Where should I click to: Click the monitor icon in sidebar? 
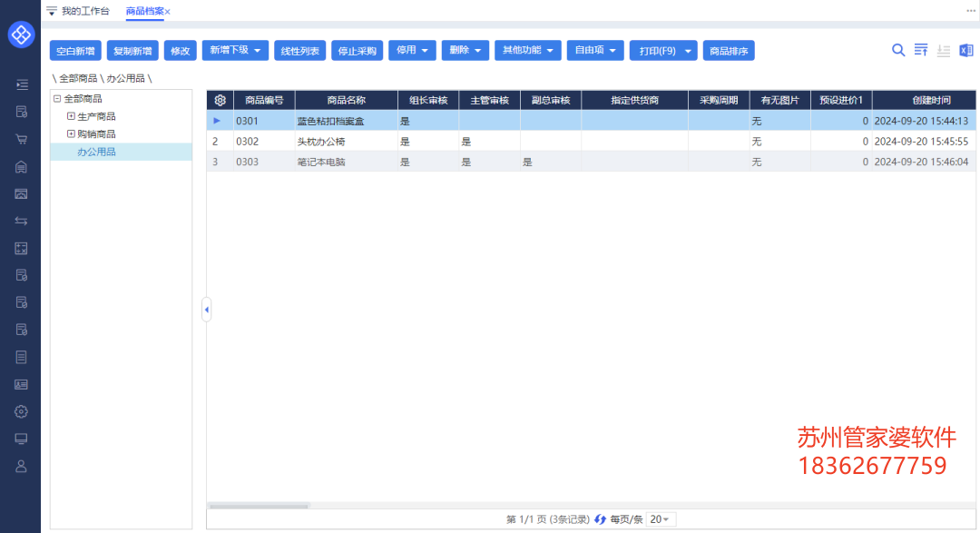point(21,439)
